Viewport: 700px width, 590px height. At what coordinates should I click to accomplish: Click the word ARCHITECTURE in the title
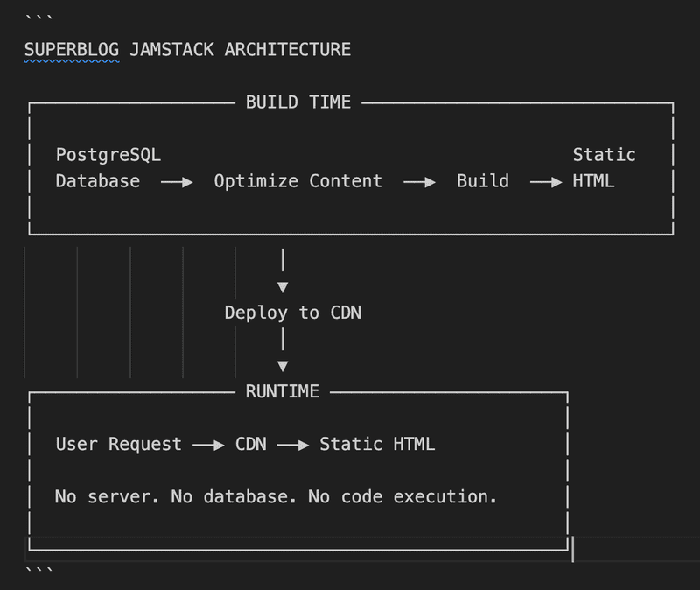point(287,50)
